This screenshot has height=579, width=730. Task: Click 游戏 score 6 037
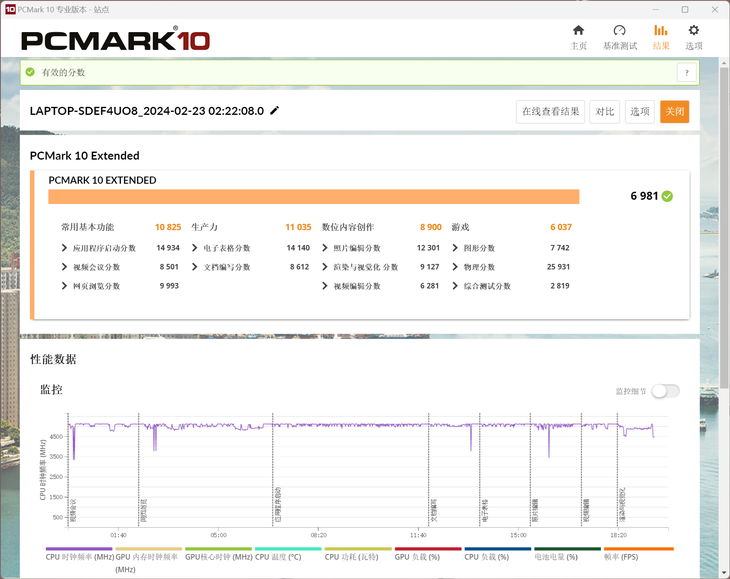[x=561, y=227]
